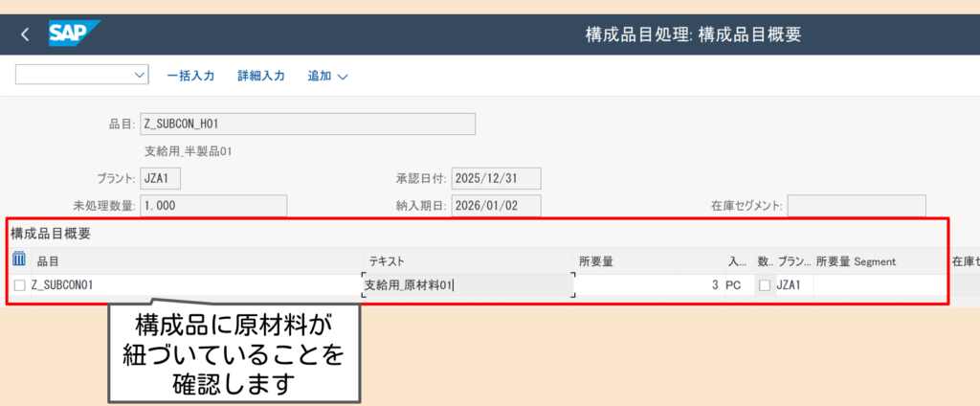Click the 一括入力 button

pyautogui.click(x=189, y=76)
